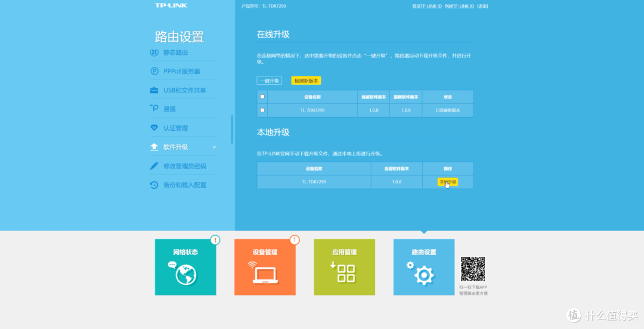Click the yellow 本地升级 button
The height and width of the screenshot is (329, 644).
coord(448,182)
